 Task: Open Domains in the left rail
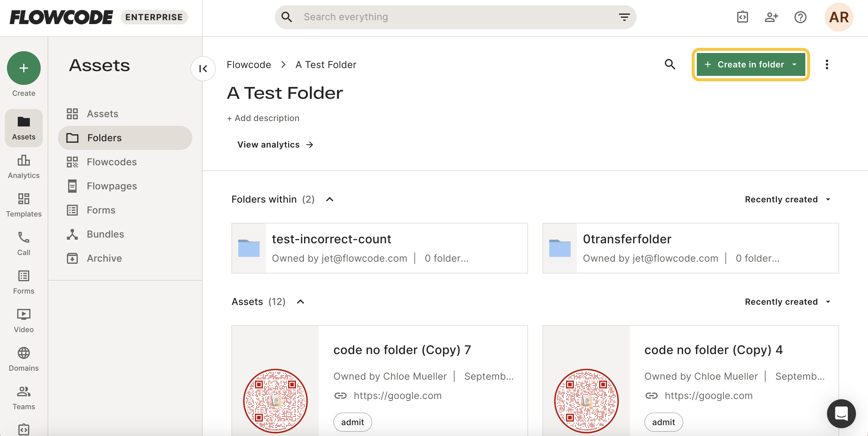(24, 359)
